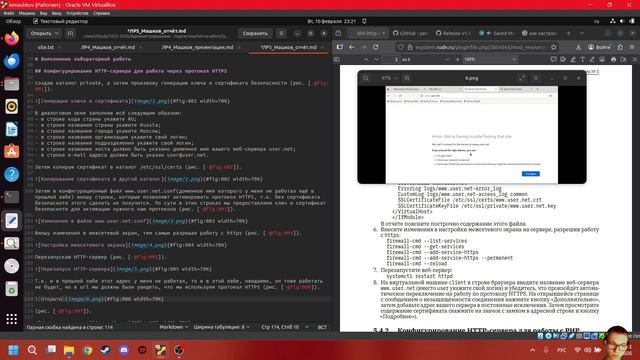Toggle PDF viewer sidebar

tap(337, 59)
